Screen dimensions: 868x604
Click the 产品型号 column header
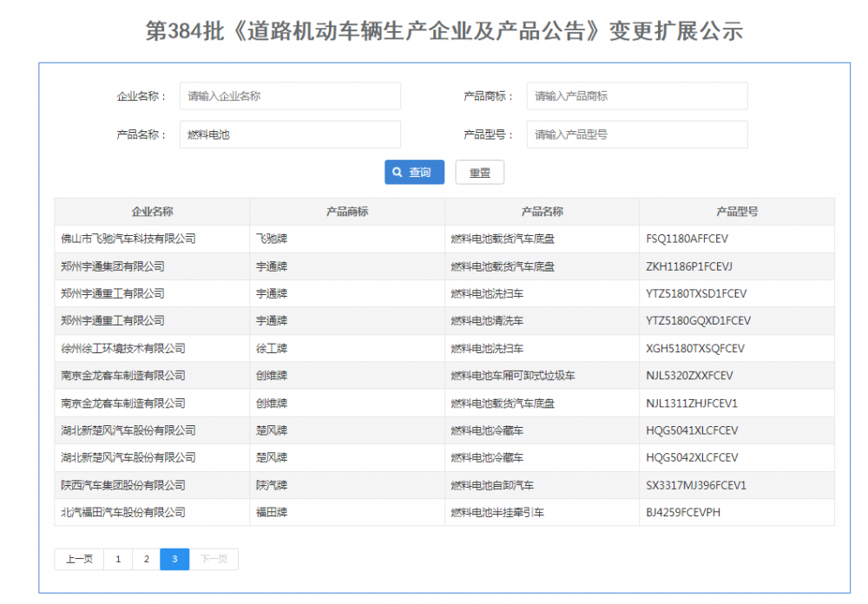point(737,212)
